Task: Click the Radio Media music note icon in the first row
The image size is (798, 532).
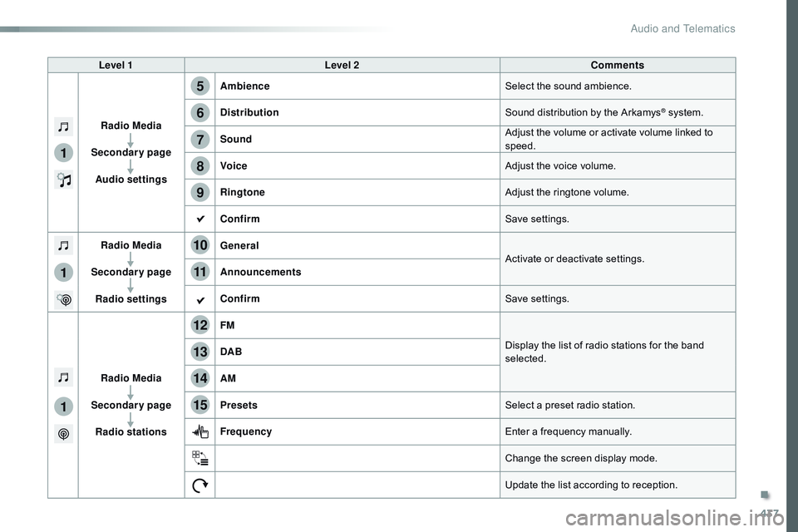Action: point(64,126)
